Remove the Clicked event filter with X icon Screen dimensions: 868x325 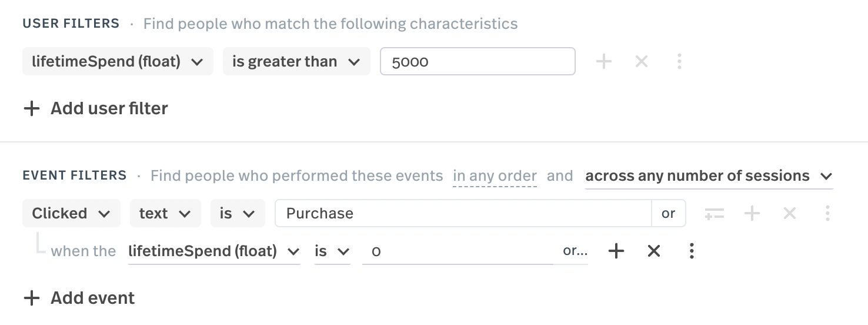coord(790,213)
